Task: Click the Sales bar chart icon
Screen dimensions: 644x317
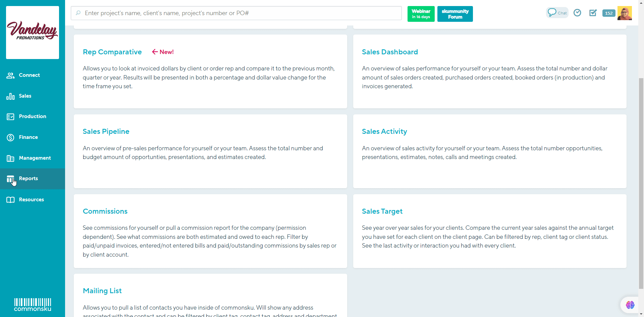Action: [x=10, y=96]
